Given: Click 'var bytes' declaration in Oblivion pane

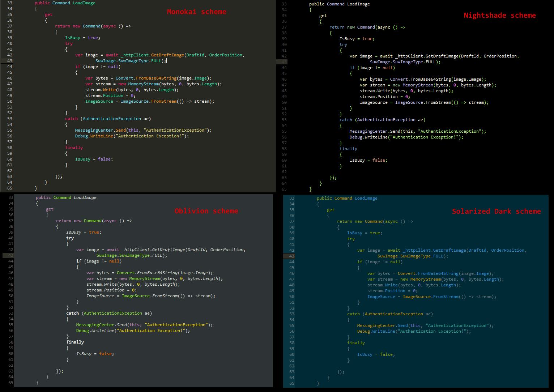Looking at the screenshot, I should pos(98,273).
